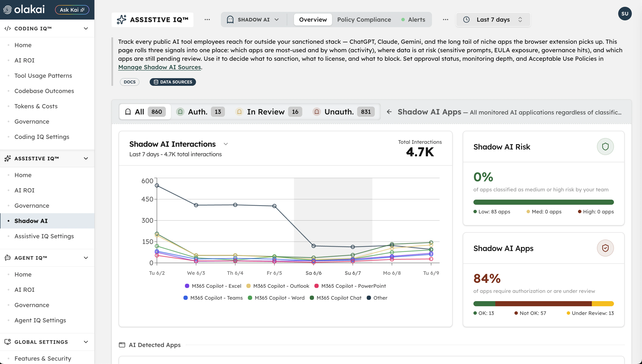Toggle M365 Copilot - Teams legend series

tap(213, 298)
